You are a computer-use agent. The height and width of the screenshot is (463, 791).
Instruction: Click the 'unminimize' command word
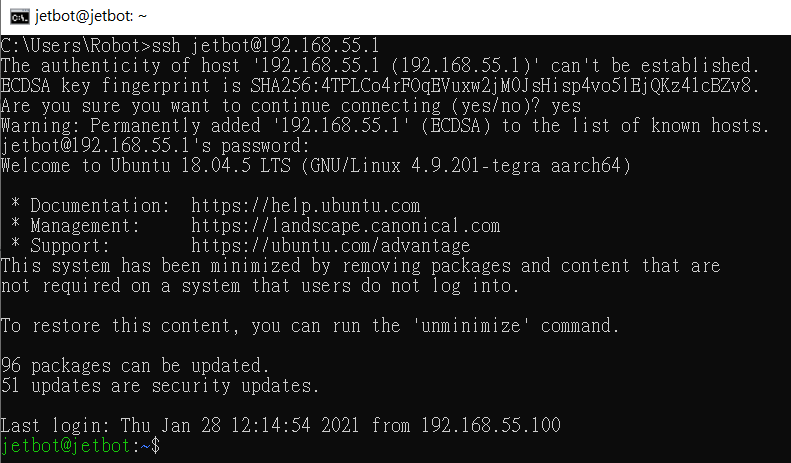(470, 326)
